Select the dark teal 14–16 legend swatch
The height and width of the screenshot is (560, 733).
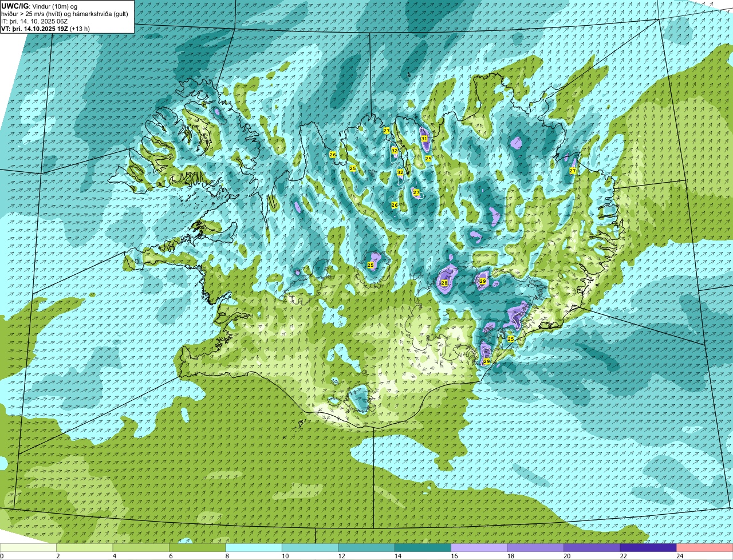423,547
